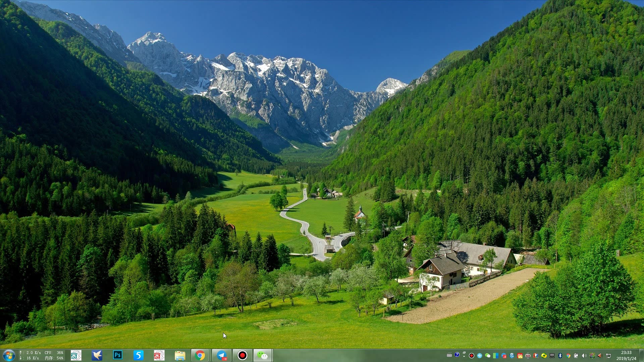Expand the language bar options arrow
Screen dimensions: 644x362
(464, 357)
